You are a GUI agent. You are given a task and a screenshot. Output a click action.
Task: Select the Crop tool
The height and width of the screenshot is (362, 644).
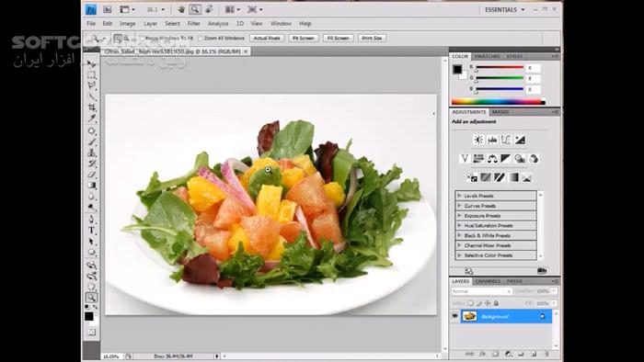pos(92,107)
